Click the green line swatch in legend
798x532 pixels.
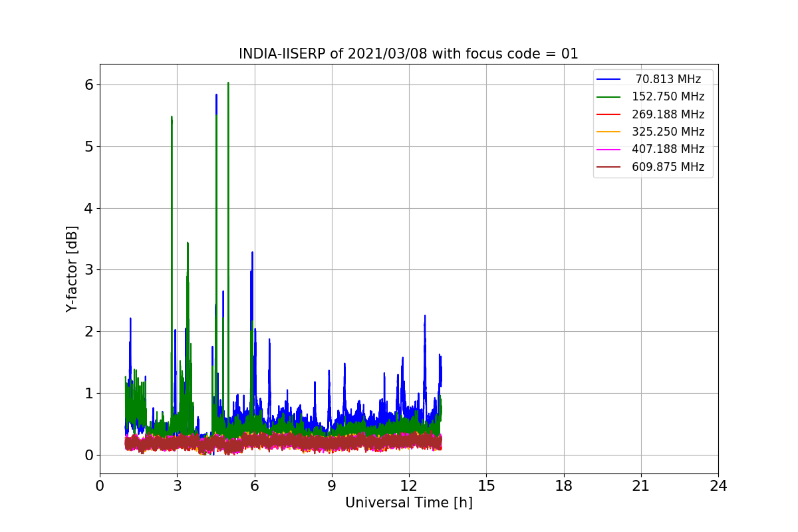[609, 97]
